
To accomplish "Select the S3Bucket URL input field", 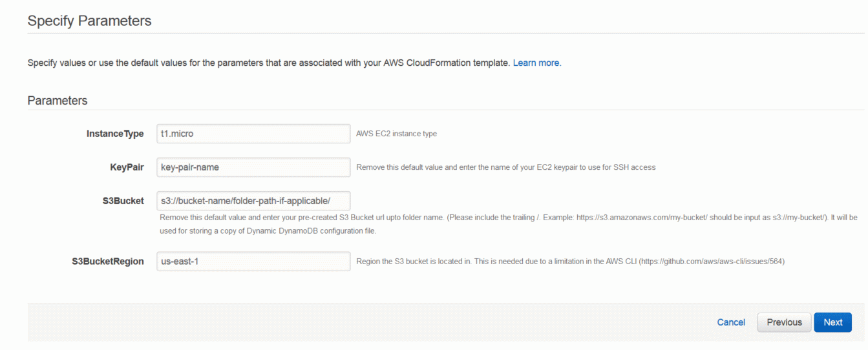I will coord(253,201).
